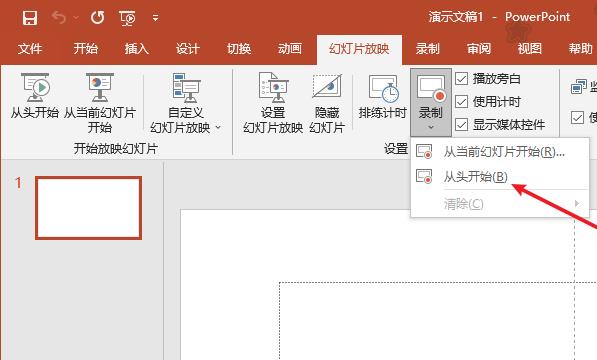This screenshot has height=360, width=597.
Task: Start slideshow from quick access toolbar icon
Action: coord(127,18)
